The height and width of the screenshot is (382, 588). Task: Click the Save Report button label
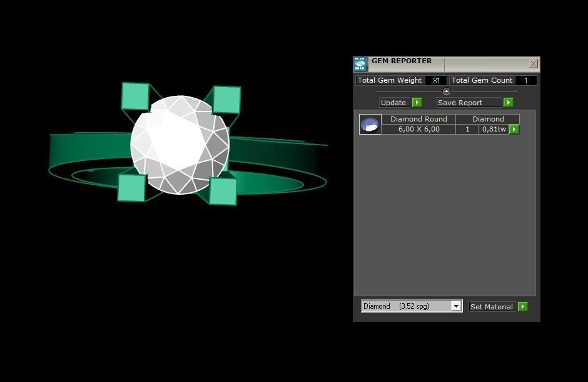(470, 103)
